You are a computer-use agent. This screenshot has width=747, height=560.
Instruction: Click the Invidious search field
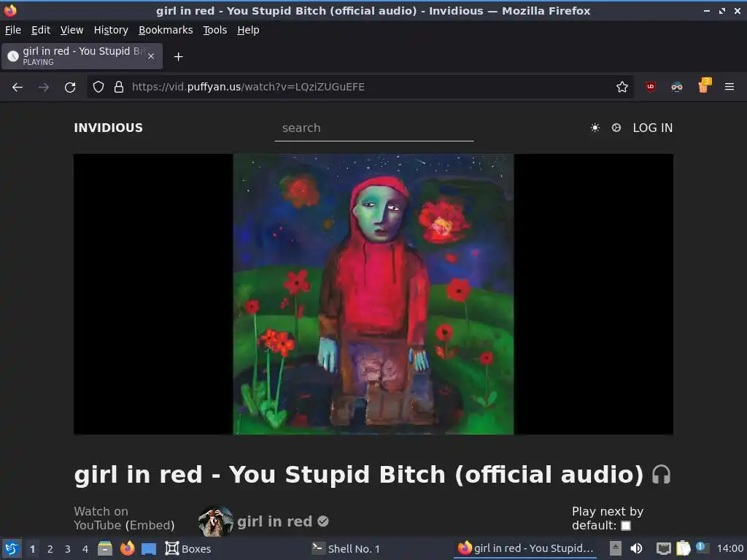click(x=374, y=128)
